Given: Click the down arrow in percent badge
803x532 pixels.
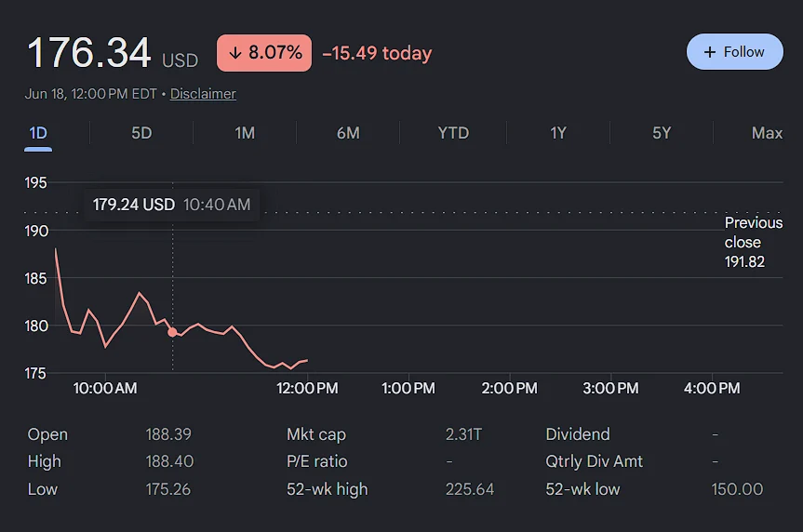Looking at the screenshot, I should 235,53.
